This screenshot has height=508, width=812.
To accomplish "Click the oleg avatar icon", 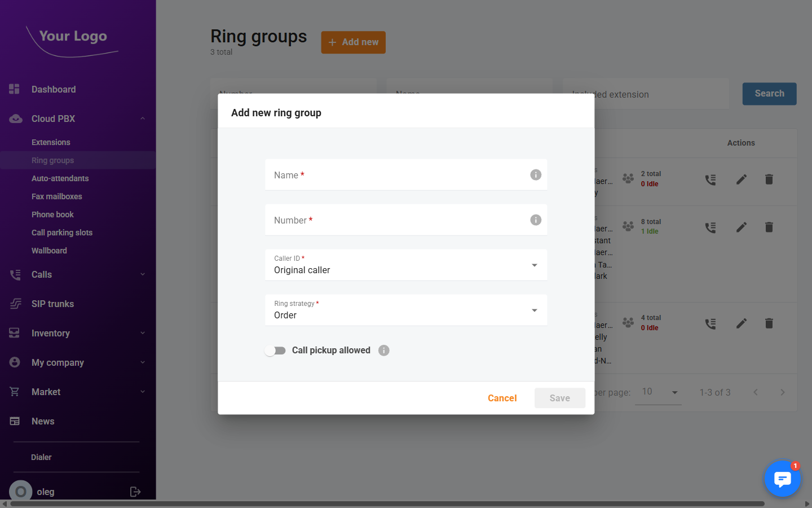I will tap(20, 491).
